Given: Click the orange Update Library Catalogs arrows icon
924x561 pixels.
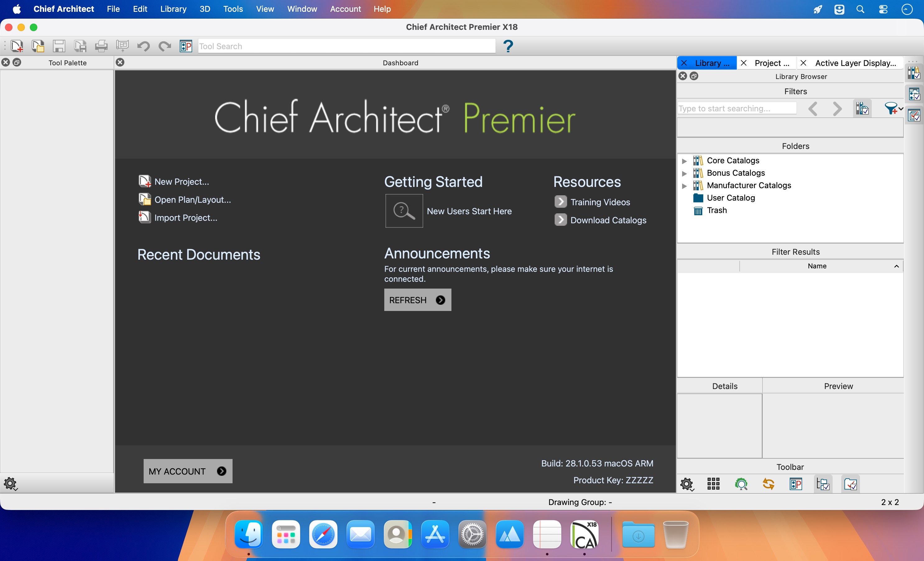Looking at the screenshot, I should tap(768, 484).
